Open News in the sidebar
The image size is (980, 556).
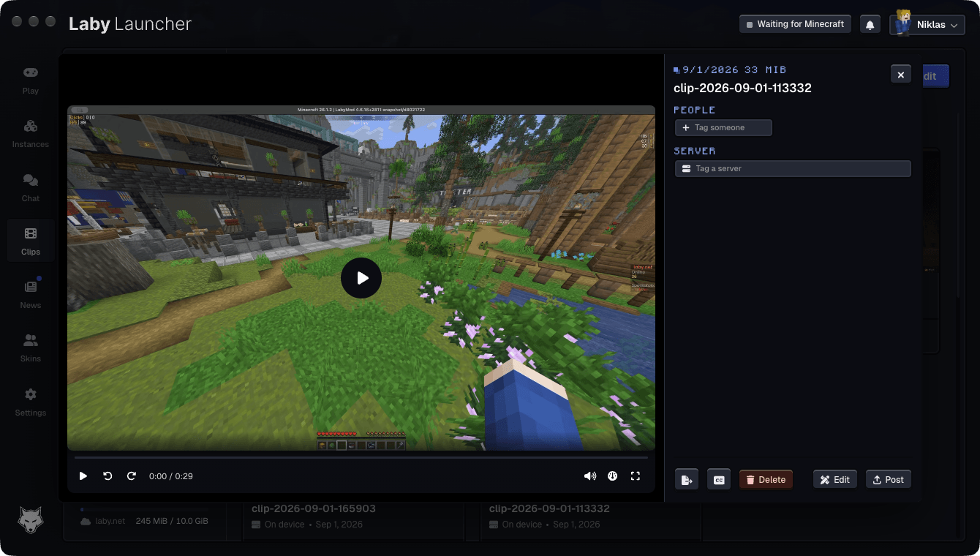(31, 295)
